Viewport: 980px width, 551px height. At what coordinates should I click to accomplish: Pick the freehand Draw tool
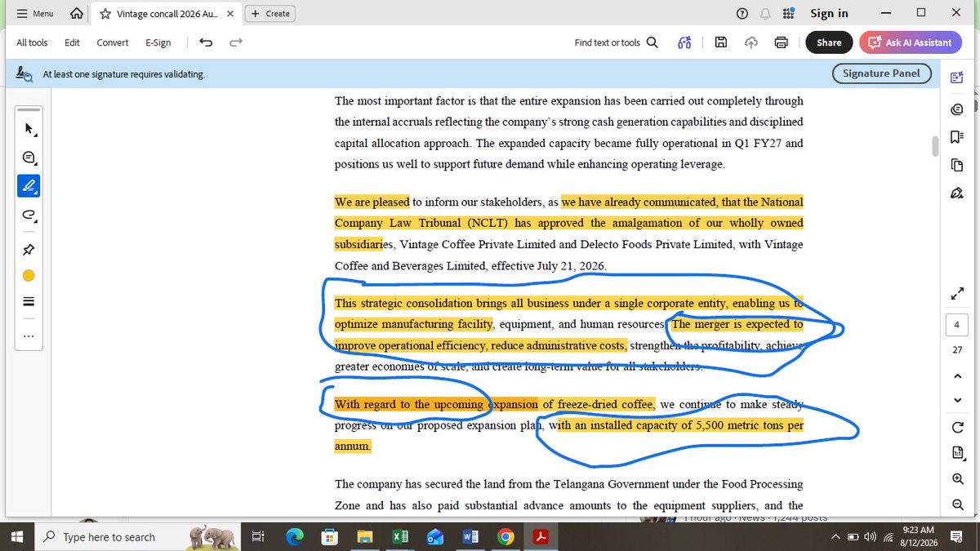click(29, 216)
